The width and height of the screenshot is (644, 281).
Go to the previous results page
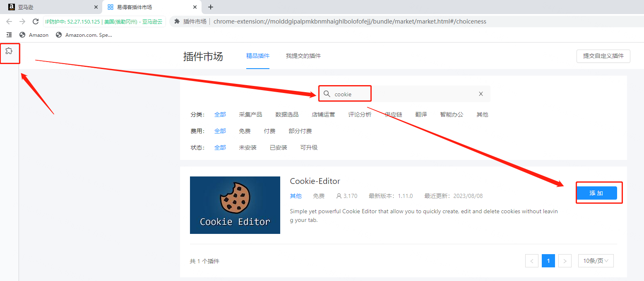pos(532,261)
